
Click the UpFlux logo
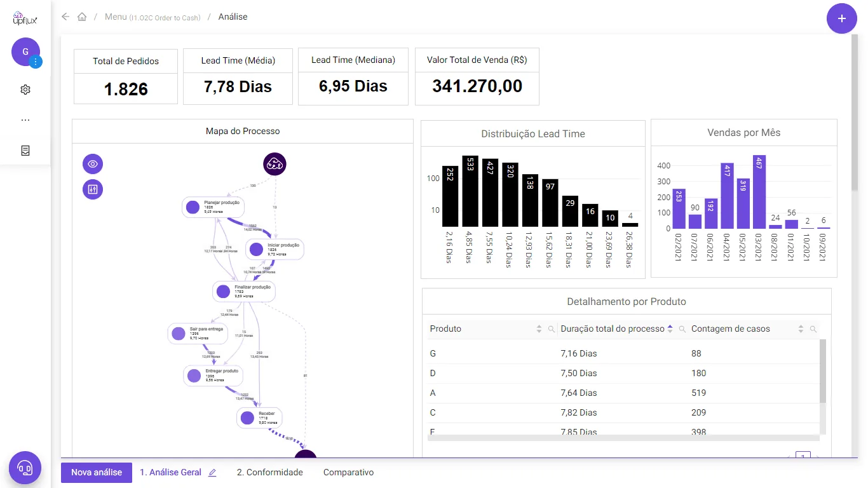[25, 18]
